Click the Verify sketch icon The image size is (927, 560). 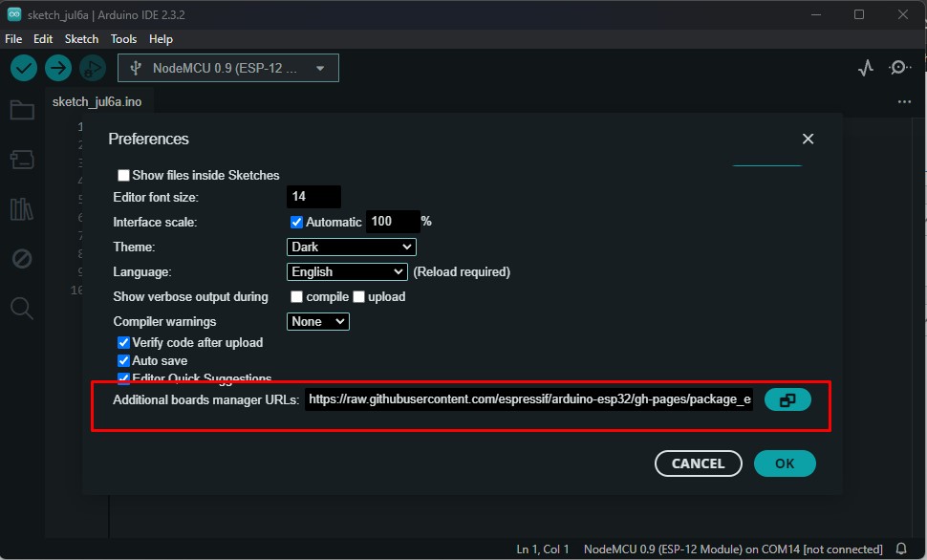click(x=22, y=67)
